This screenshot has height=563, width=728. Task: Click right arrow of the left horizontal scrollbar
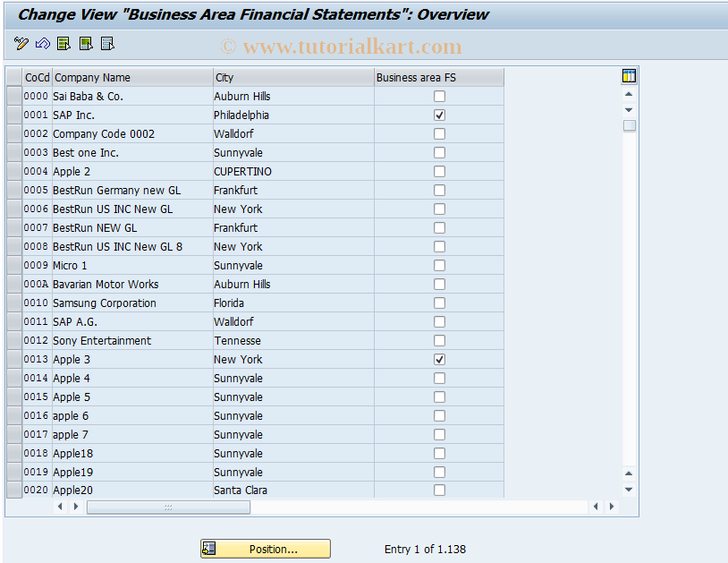click(x=76, y=507)
